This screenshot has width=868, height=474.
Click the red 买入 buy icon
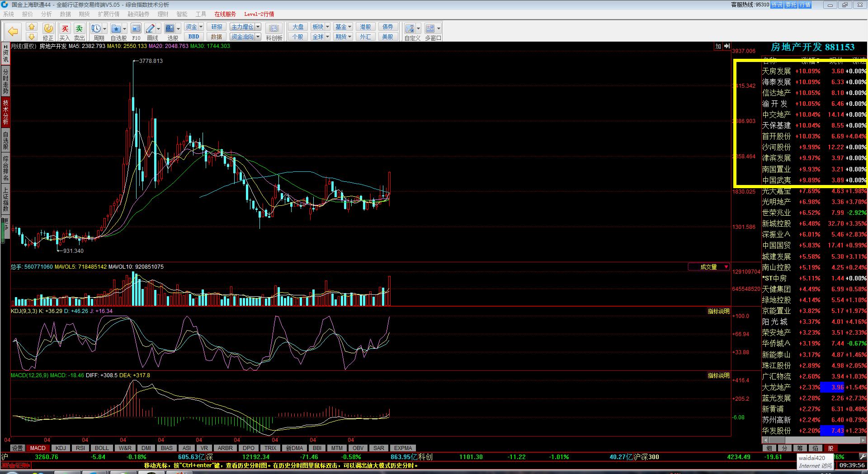[x=65, y=32]
